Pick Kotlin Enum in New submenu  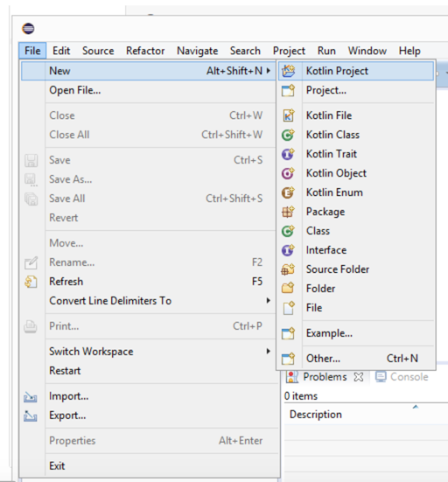tap(356, 192)
